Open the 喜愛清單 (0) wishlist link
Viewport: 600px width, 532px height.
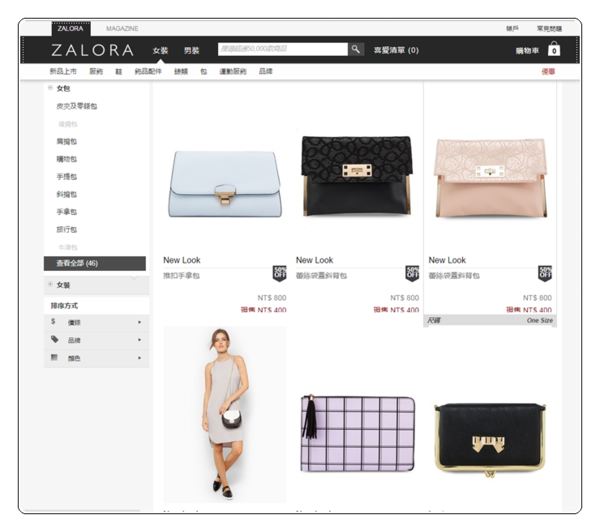[396, 50]
